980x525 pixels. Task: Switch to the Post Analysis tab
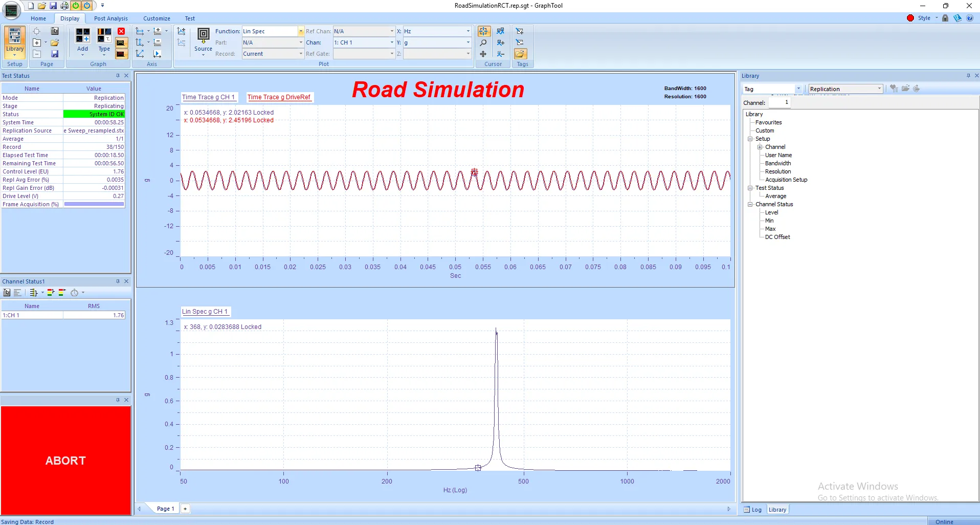click(110, 18)
